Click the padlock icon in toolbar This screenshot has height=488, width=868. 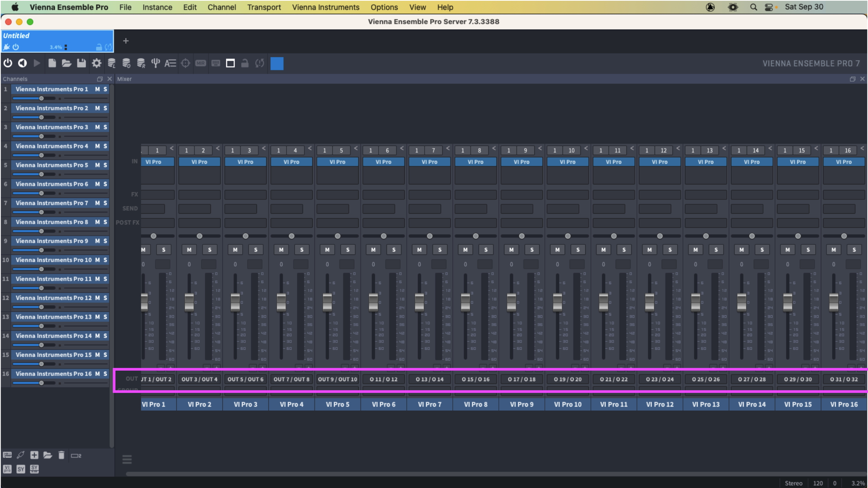coord(245,63)
